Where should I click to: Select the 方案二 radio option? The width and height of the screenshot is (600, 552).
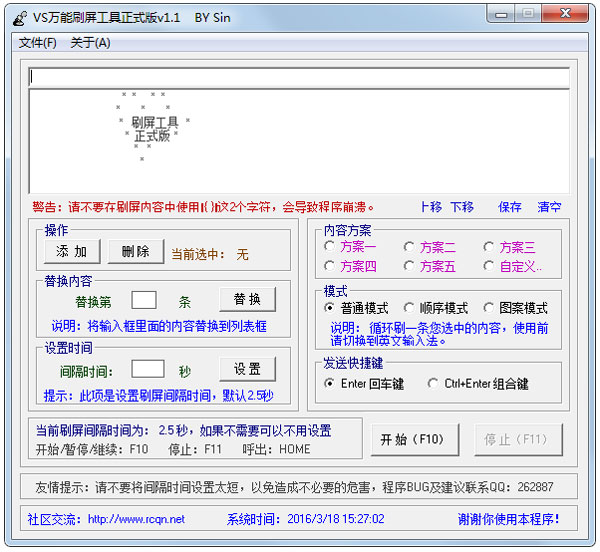tap(430, 247)
